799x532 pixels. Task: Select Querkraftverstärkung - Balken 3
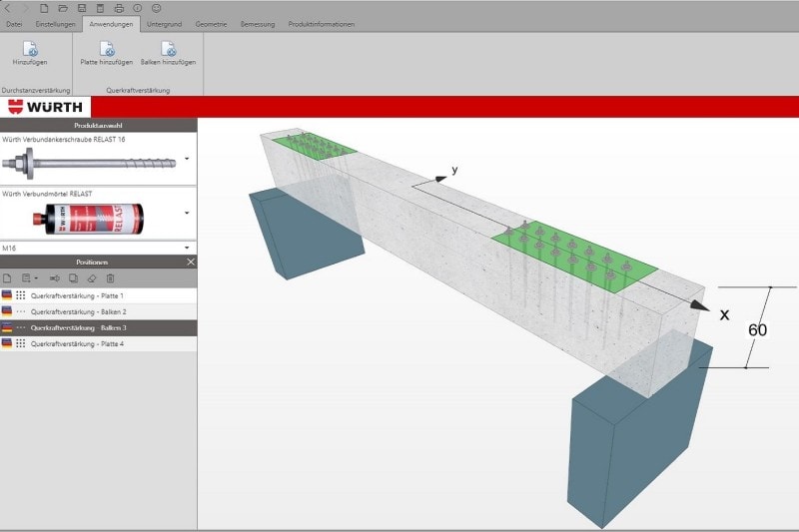click(x=98, y=327)
